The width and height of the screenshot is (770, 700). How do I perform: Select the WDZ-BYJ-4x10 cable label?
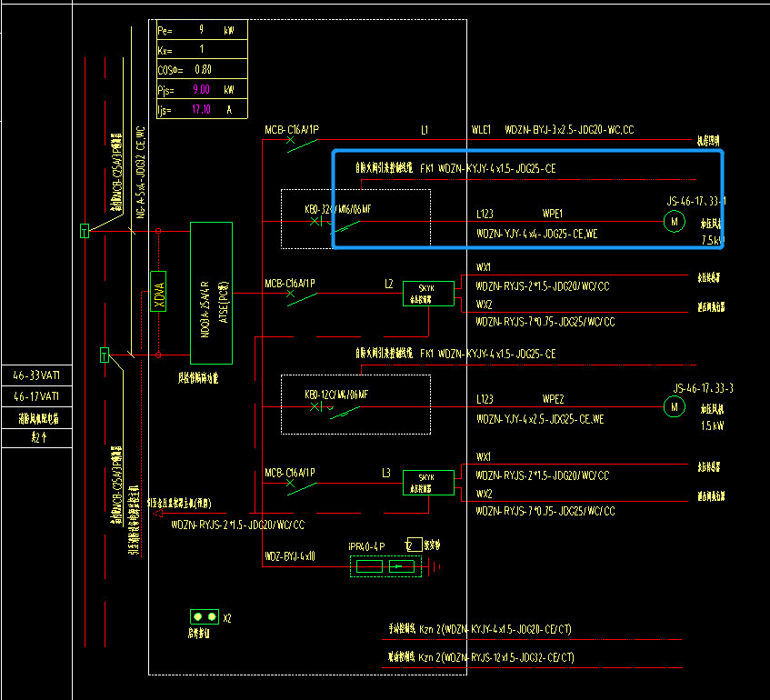click(290, 556)
